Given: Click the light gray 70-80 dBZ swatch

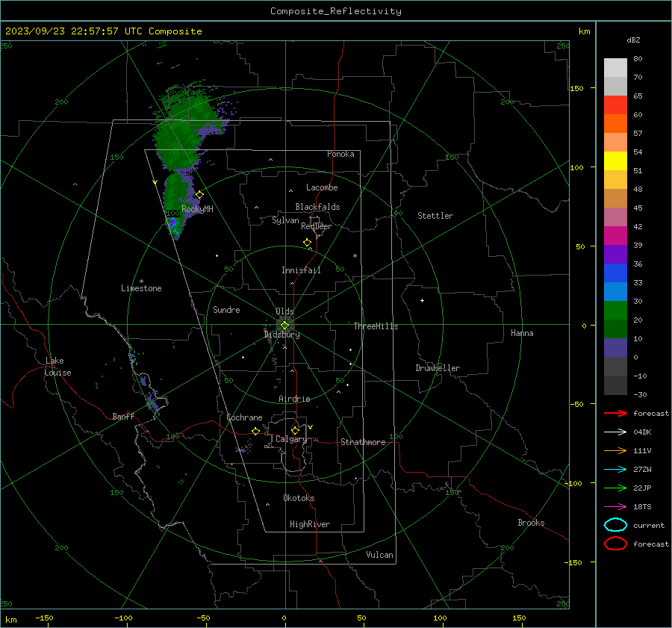Looking at the screenshot, I should tap(615, 68).
